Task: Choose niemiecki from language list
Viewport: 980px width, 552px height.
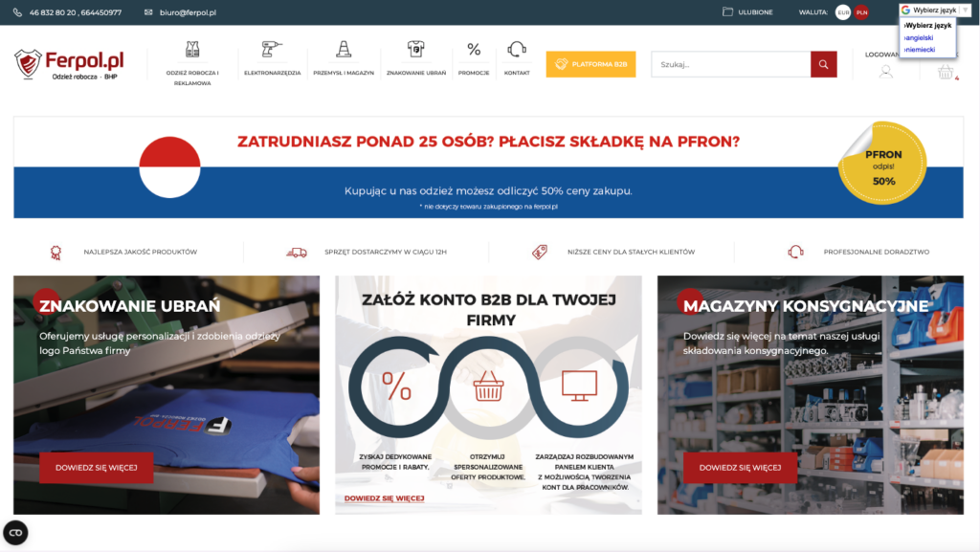Action: point(920,50)
